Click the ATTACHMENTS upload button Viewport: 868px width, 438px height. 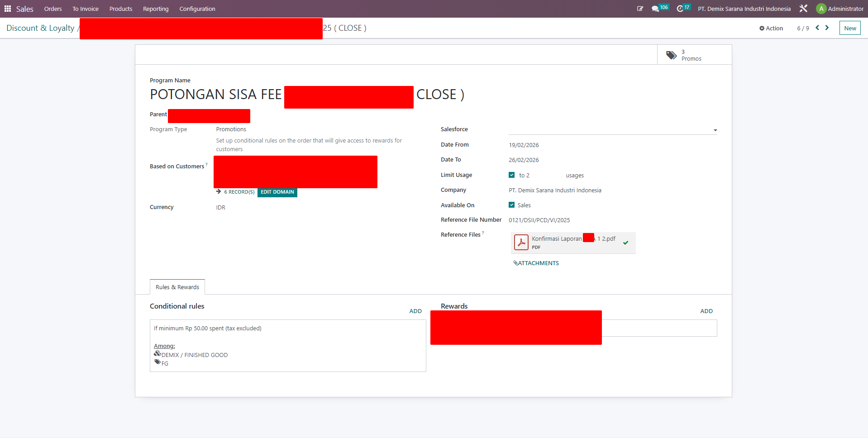tap(536, 263)
